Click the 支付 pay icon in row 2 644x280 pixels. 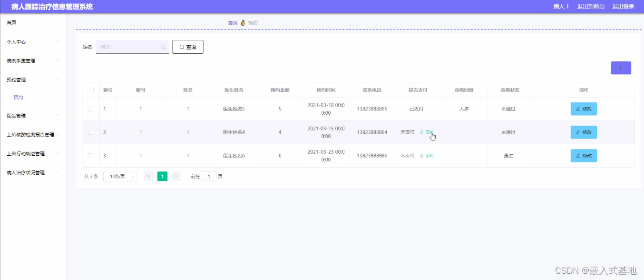[427, 132]
